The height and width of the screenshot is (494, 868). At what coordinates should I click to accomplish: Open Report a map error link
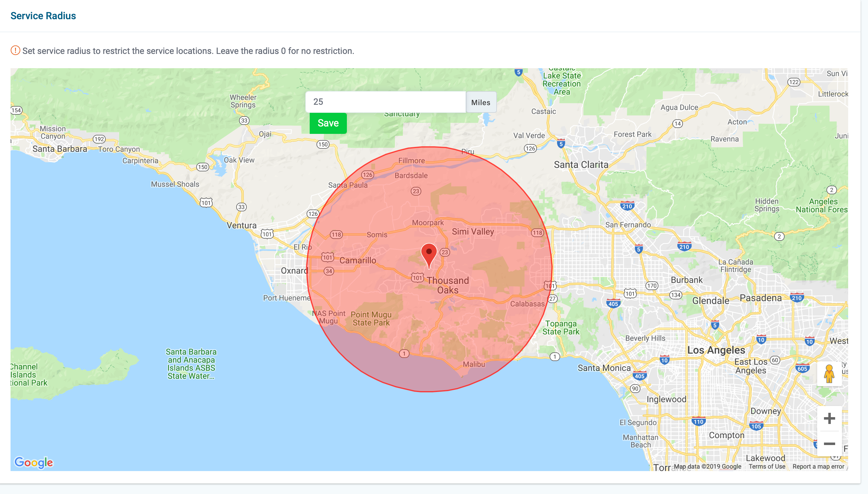[818, 466]
